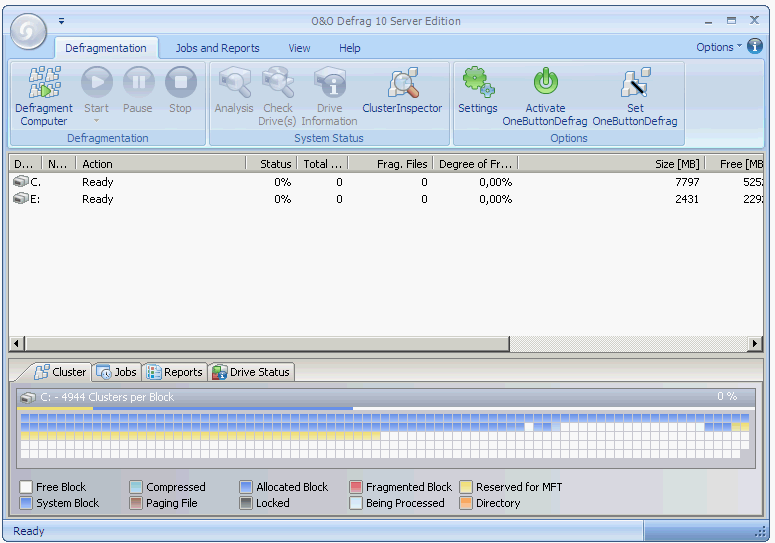Click the Ready status bar text
Viewport: 775px width, 543px height.
[29, 531]
